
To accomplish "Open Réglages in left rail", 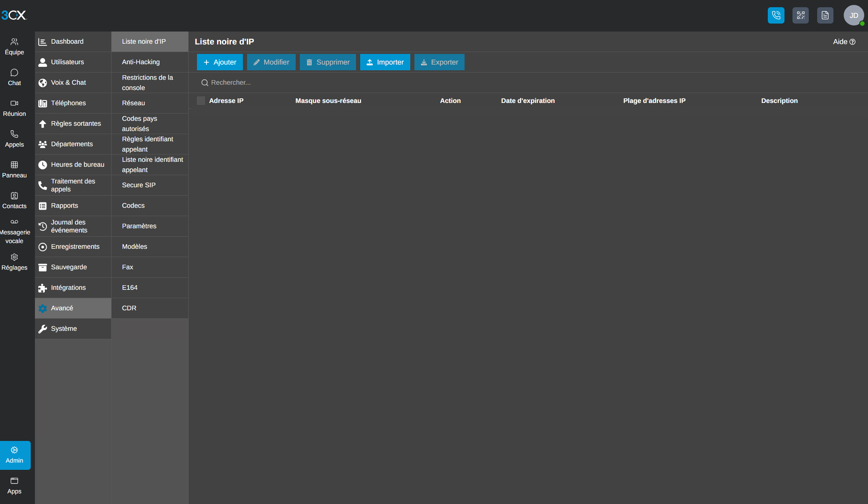I will [14, 262].
